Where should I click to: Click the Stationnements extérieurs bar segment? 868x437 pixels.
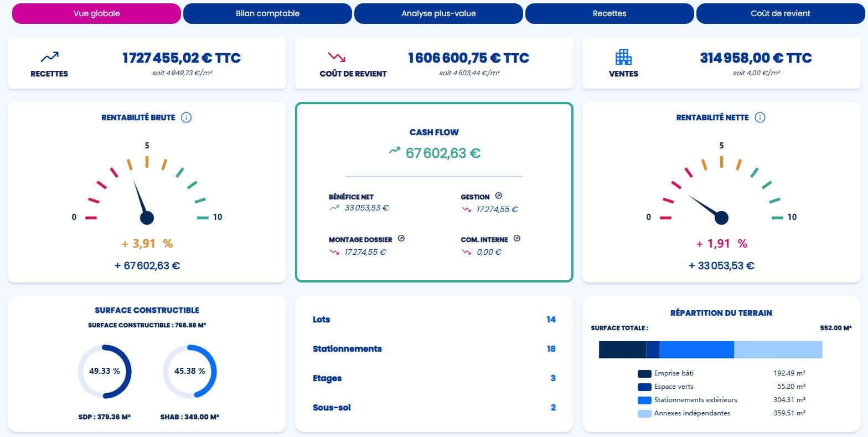click(x=696, y=350)
